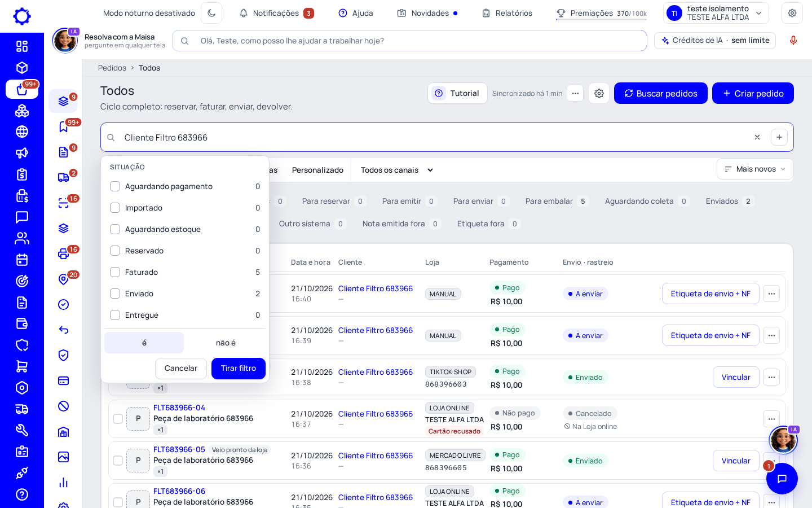Open the more options menu for the 16:40 order

coord(771,294)
